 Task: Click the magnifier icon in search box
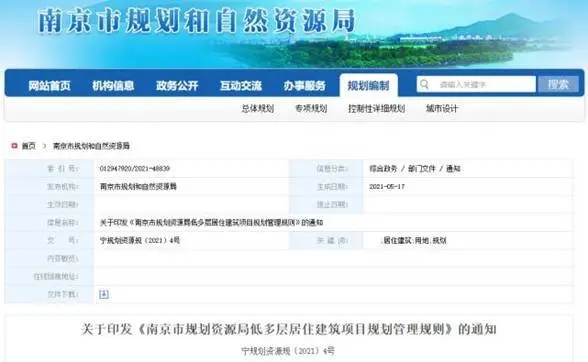tap(424, 84)
